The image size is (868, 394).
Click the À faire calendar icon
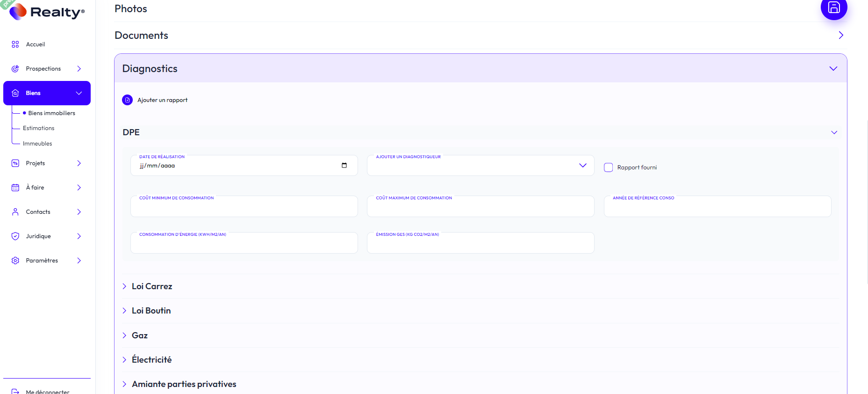(x=15, y=188)
